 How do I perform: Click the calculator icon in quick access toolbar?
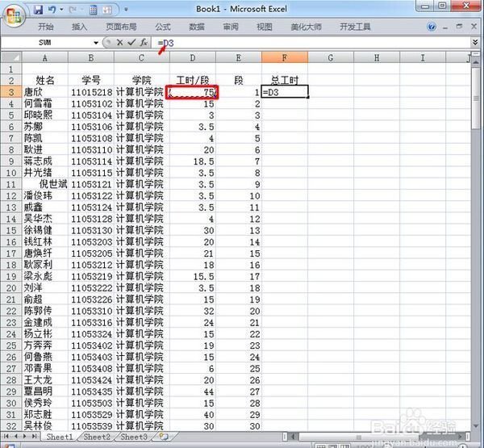click(x=93, y=10)
